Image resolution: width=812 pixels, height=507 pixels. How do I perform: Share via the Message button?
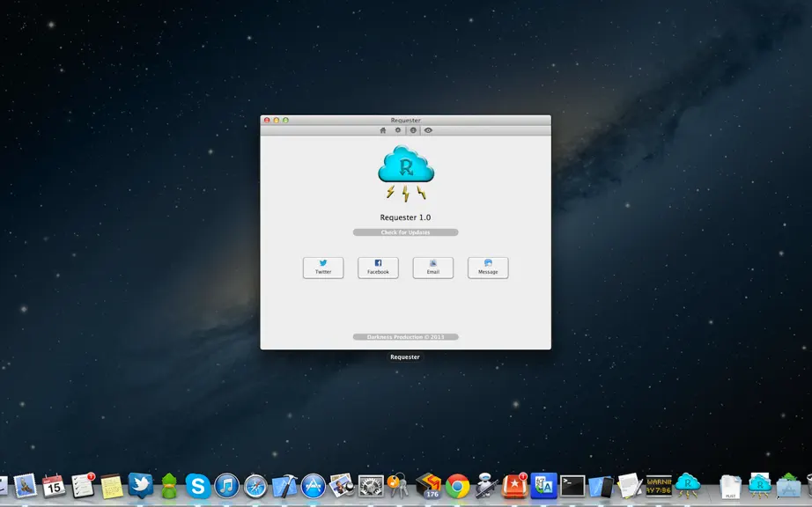[488, 268]
